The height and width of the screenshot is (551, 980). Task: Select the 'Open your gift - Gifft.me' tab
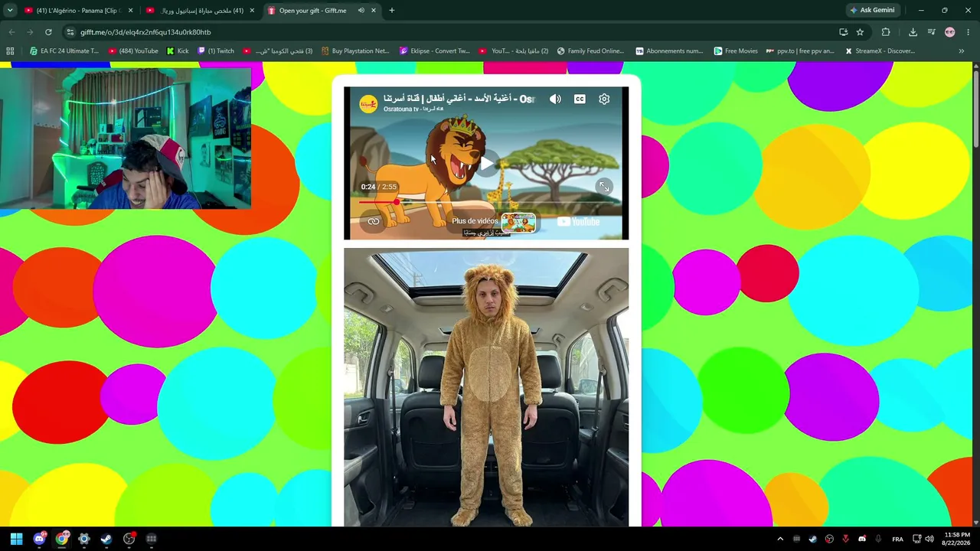pyautogui.click(x=312, y=11)
